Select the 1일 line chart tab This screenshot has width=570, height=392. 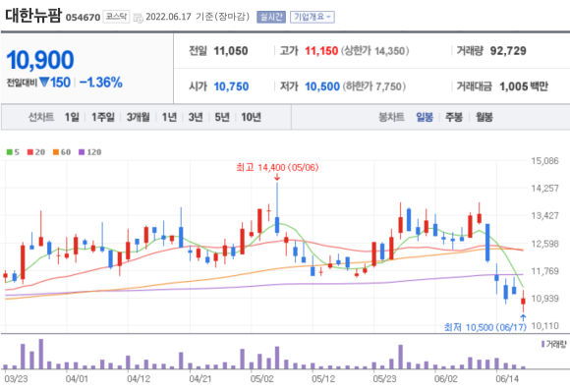pyautogui.click(x=72, y=117)
